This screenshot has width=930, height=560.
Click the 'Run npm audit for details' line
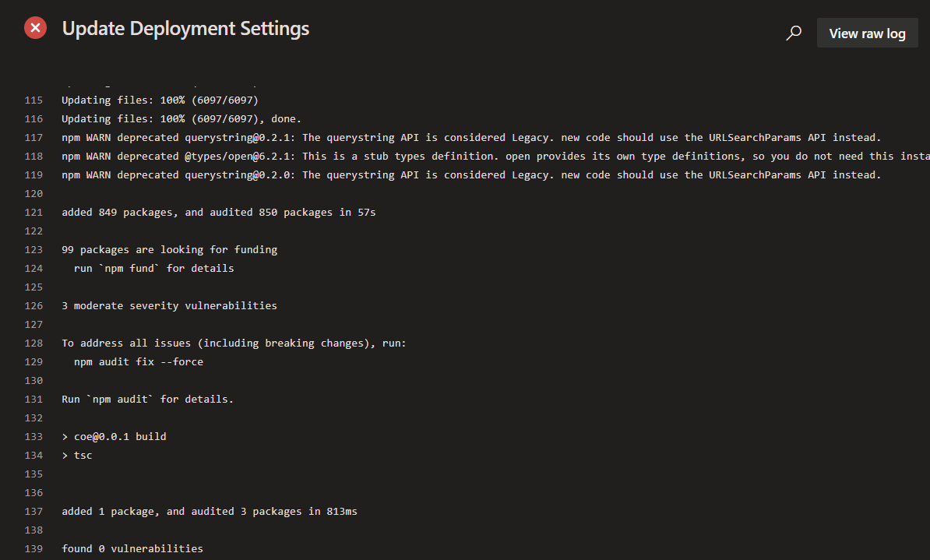(x=147, y=399)
